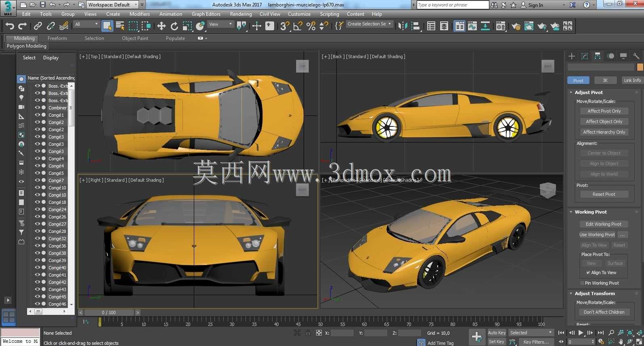Click the Affect Pivot Only button
This screenshot has width=644, height=346.
(604, 111)
